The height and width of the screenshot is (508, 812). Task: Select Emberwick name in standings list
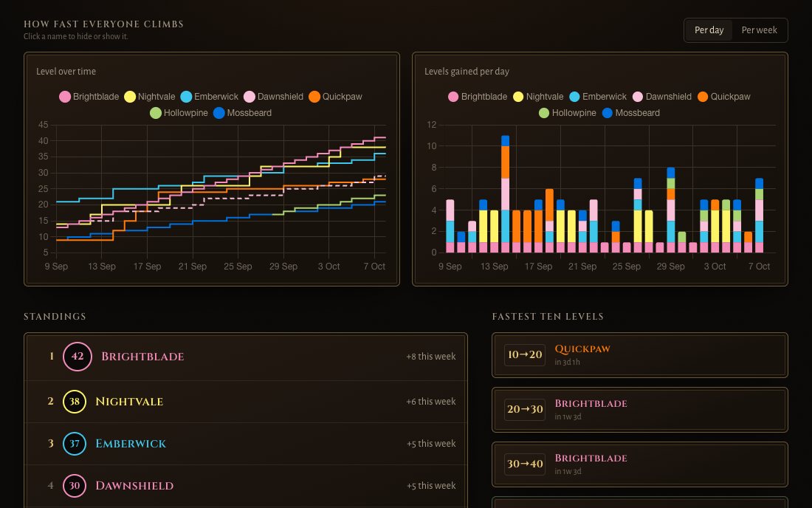pyautogui.click(x=131, y=444)
